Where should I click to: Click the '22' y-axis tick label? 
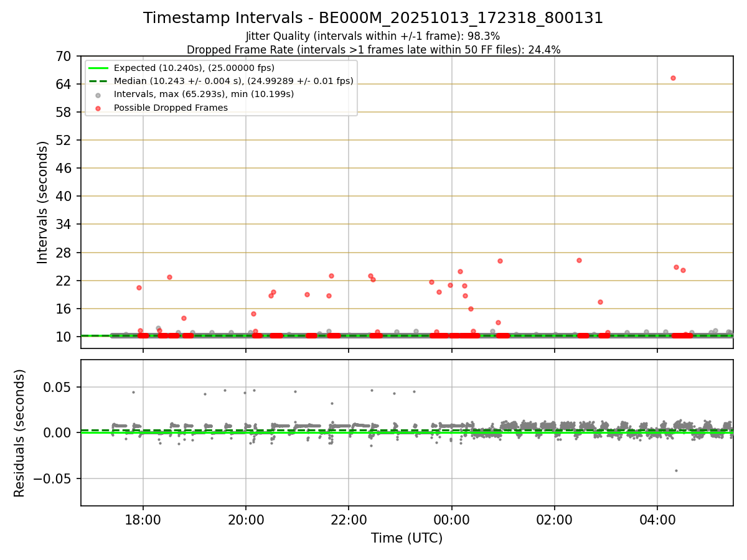tap(64, 281)
